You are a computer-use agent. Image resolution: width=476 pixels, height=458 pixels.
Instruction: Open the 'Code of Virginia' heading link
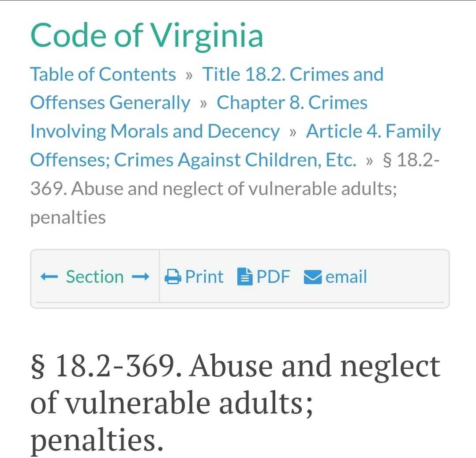point(147,35)
